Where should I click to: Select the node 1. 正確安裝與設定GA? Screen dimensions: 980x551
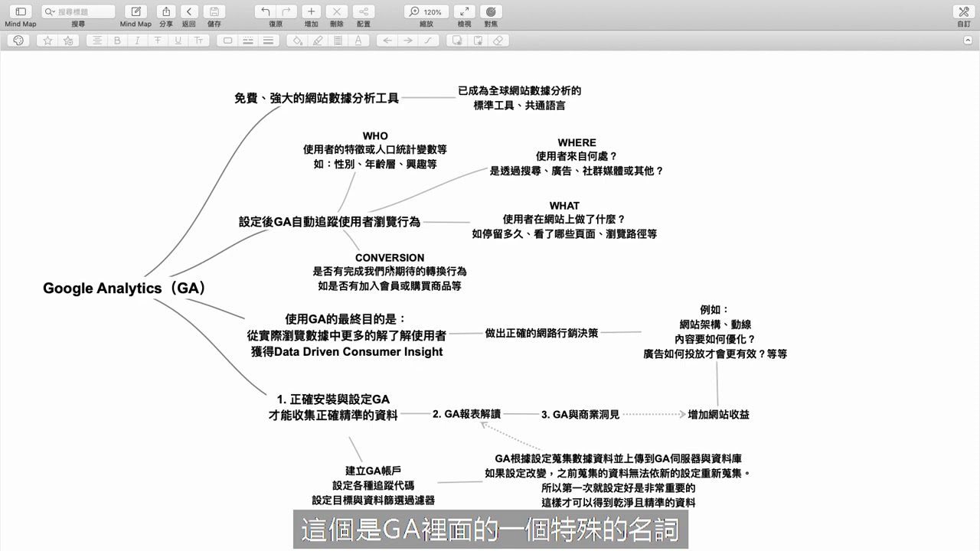pos(333,407)
